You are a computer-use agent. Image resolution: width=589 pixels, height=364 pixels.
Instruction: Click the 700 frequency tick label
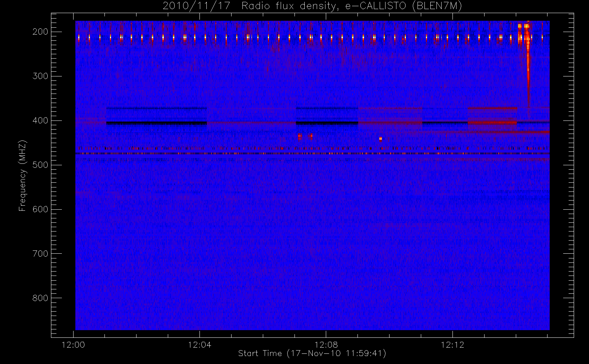coord(40,254)
